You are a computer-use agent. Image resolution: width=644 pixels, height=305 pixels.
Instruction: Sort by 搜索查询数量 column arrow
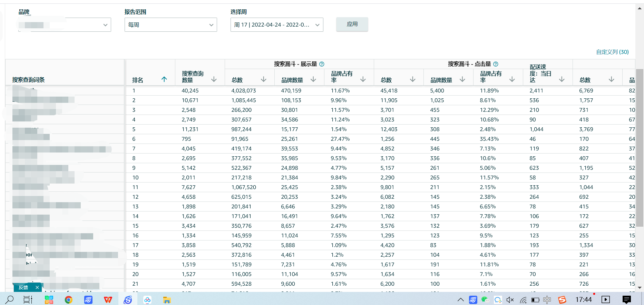(x=214, y=79)
